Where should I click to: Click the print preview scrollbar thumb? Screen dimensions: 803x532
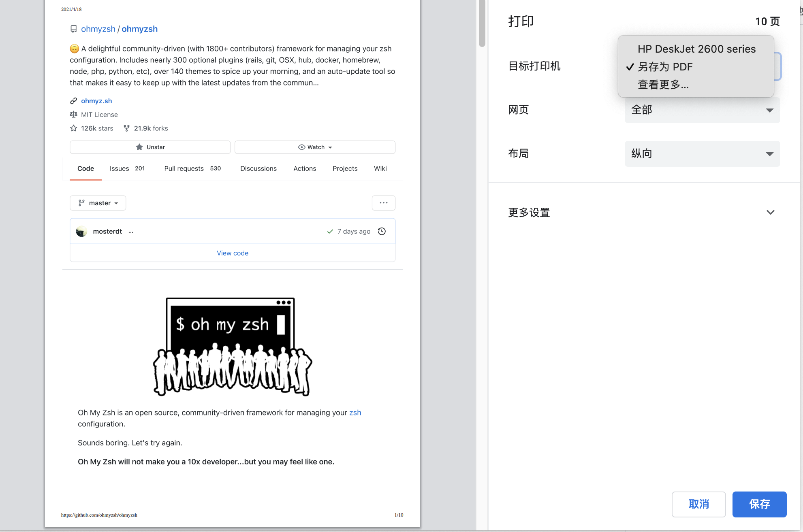point(482,23)
